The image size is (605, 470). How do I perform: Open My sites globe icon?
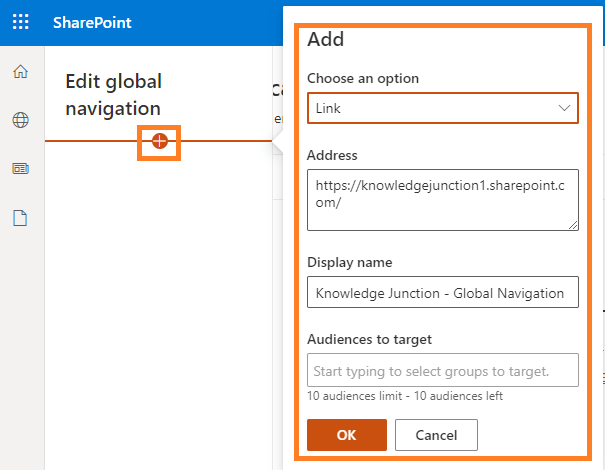click(20, 120)
